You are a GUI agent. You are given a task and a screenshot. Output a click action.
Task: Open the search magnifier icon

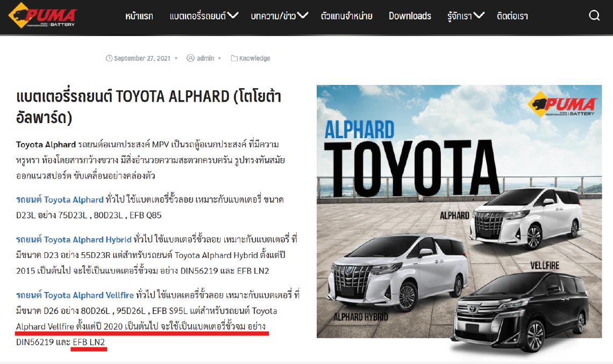pyautogui.click(x=594, y=16)
